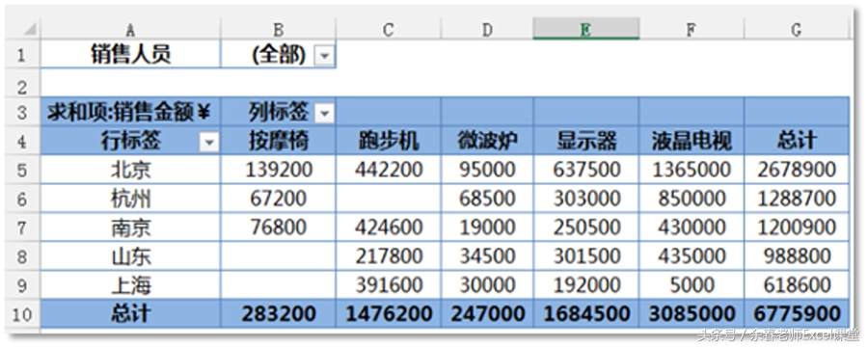Click cell with value 988800
The height and width of the screenshot is (347, 868).
click(x=797, y=256)
